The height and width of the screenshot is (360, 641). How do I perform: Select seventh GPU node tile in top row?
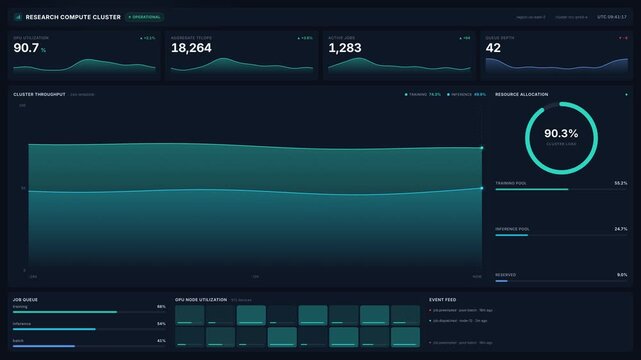point(374,315)
